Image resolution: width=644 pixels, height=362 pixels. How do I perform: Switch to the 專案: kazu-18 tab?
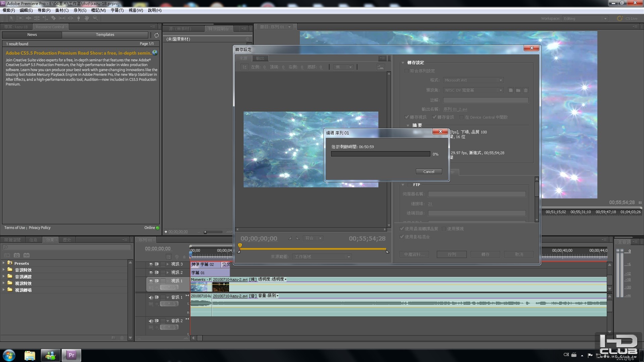[16, 27]
